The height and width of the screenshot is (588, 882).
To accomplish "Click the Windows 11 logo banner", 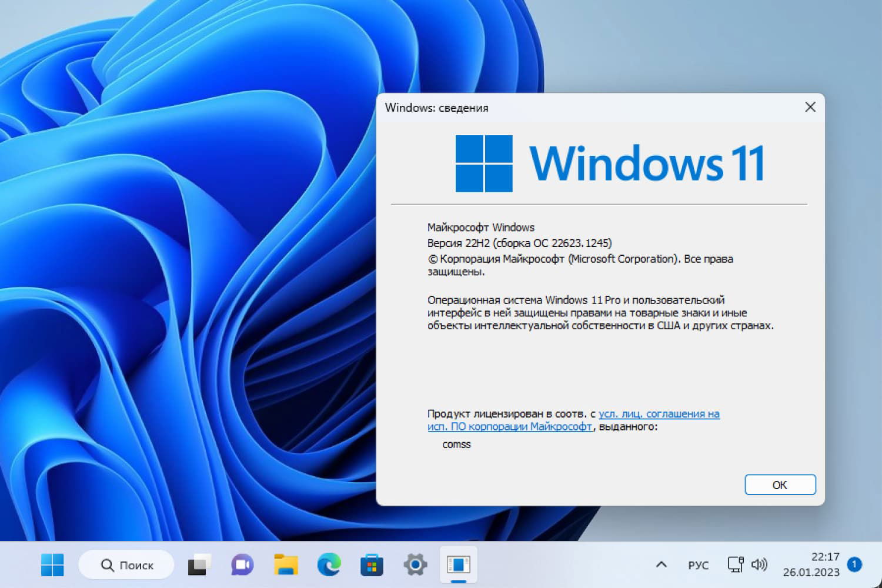I will click(x=610, y=163).
